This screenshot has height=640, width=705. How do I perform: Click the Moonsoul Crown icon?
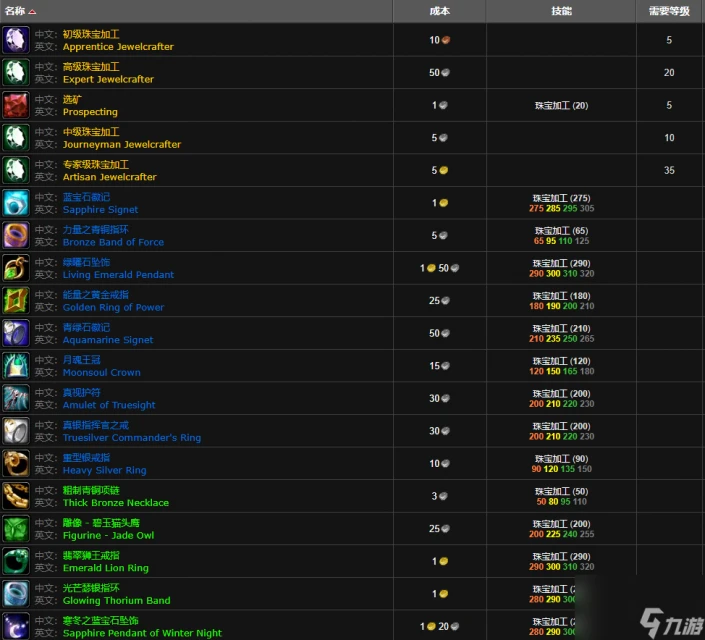tap(15, 366)
